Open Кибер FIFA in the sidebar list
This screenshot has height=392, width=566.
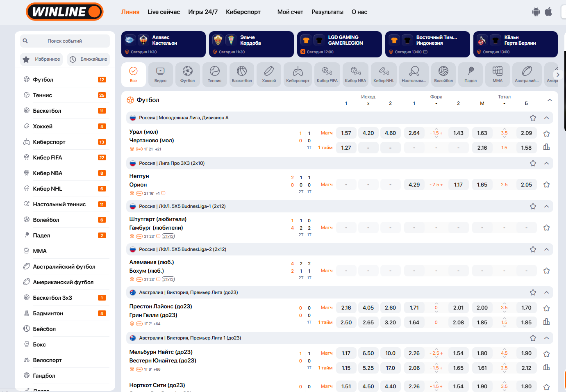tap(65, 157)
